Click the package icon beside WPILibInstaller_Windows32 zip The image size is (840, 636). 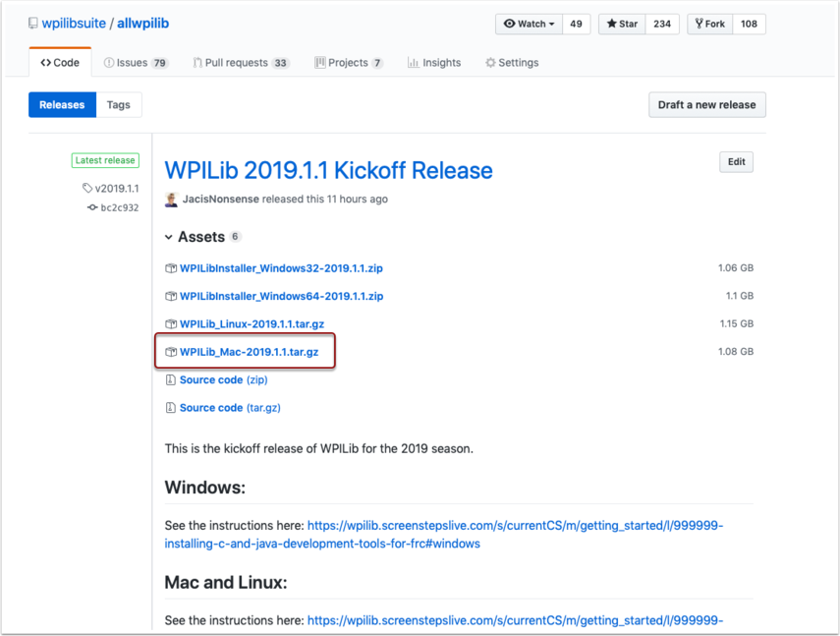tap(171, 268)
